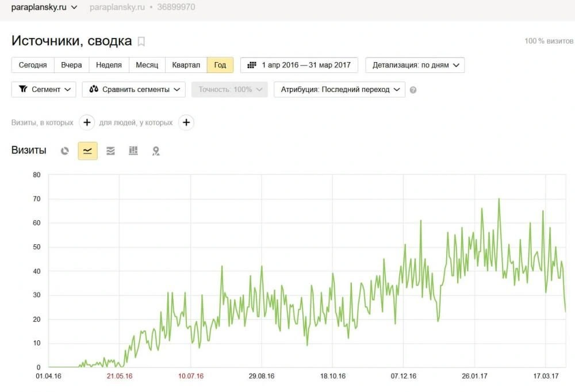The width and height of the screenshot is (575, 392).
Task: Switch to the Месяц period tab
Action: [x=147, y=65]
